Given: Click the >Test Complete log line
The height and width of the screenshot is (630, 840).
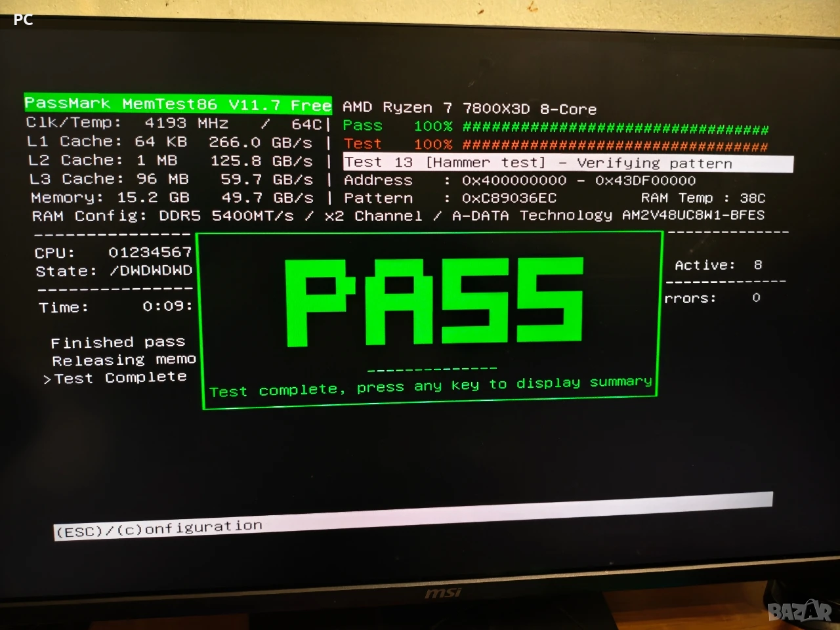Looking at the screenshot, I should click(x=115, y=378).
